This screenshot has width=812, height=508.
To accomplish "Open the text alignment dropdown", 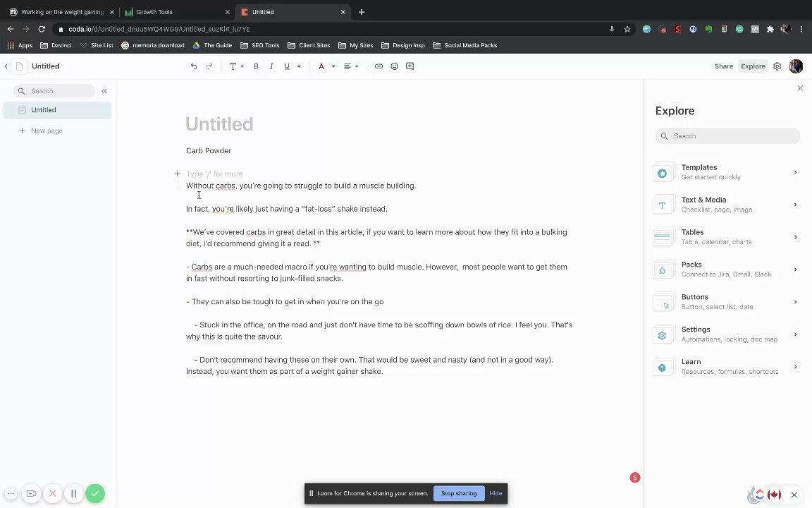I will click(350, 66).
